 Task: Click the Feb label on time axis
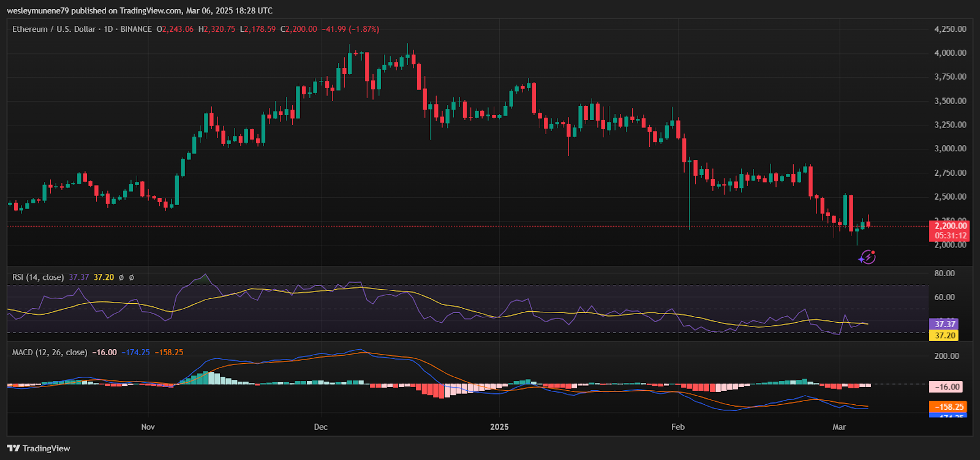coord(678,427)
